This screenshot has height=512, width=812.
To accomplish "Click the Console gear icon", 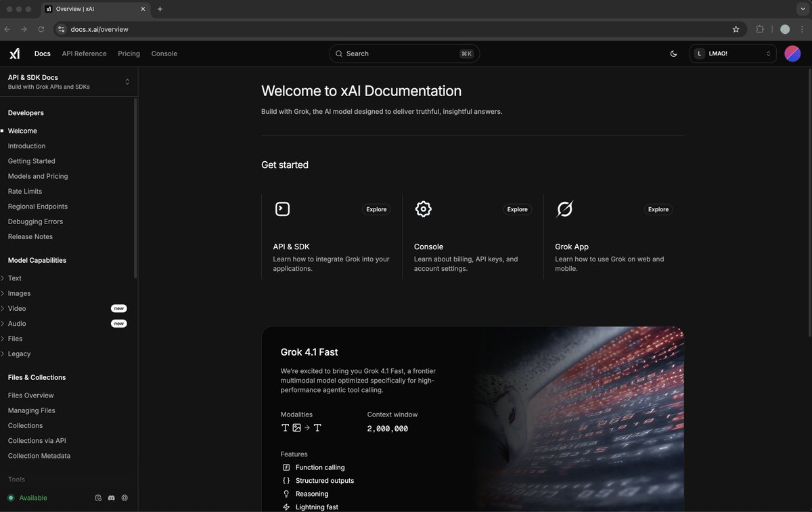I will [x=424, y=209].
